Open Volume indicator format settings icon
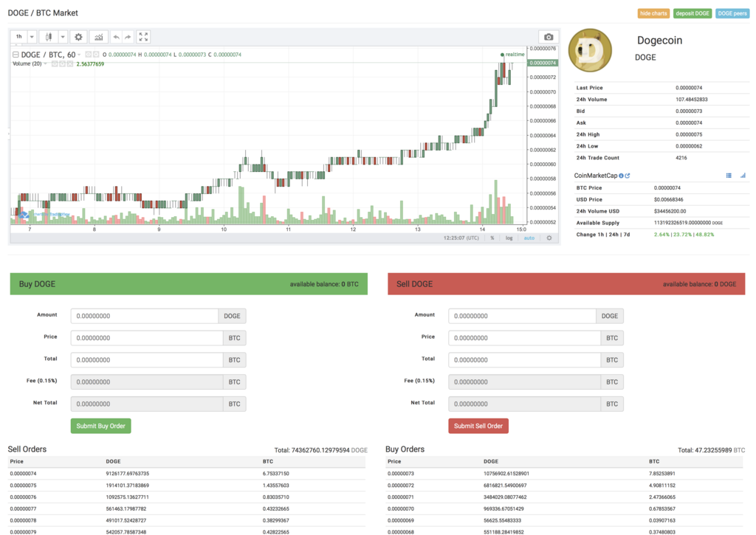This screenshot has height=535, width=756. coord(62,63)
